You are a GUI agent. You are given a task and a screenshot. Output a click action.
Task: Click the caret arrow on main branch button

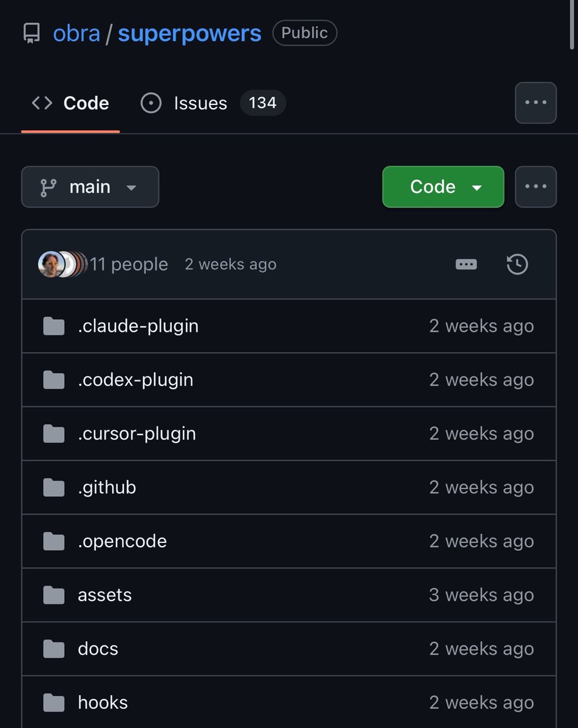[x=131, y=187]
